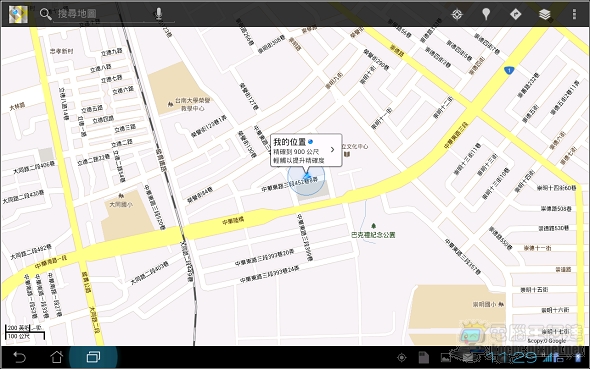Tap the blue current-location arrow marker
The height and width of the screenshot is (369, 590).
coord(307,176)
